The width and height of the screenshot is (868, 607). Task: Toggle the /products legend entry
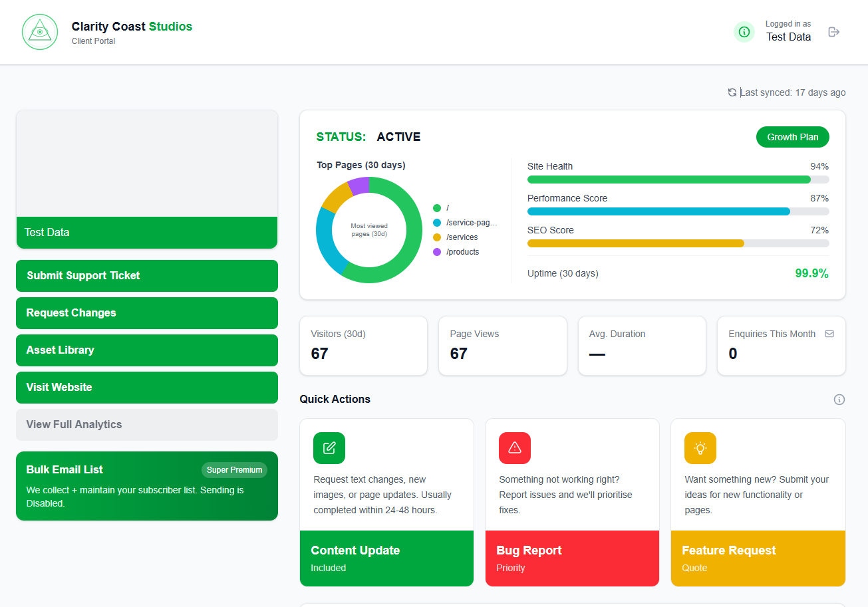click(464, 251)
